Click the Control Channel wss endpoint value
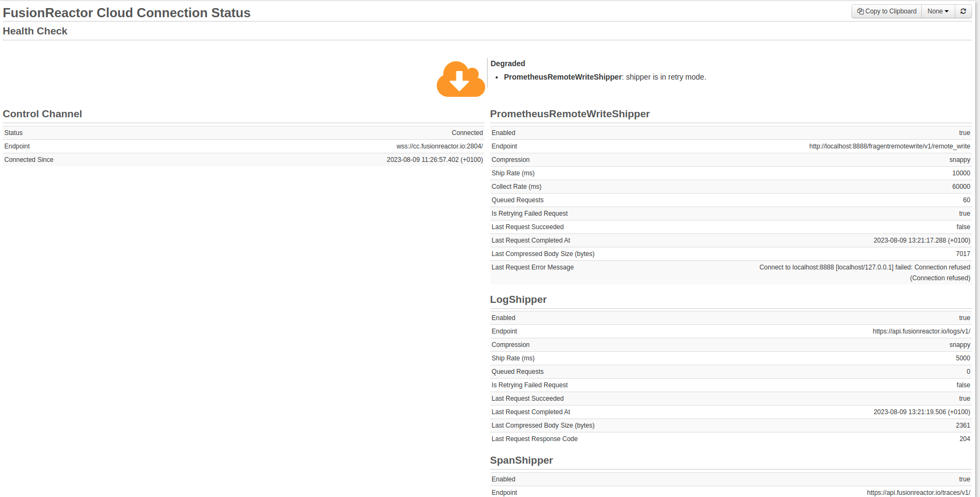980x497 pixels. (x=440, y=146)
